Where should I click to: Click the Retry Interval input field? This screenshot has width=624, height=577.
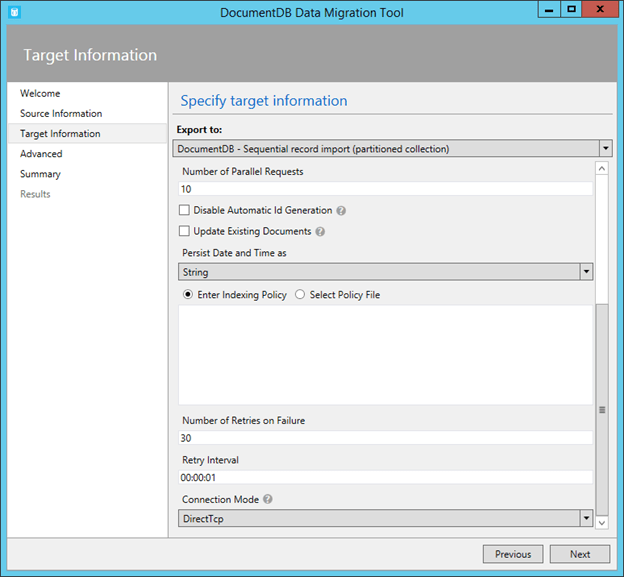(385, 478)
